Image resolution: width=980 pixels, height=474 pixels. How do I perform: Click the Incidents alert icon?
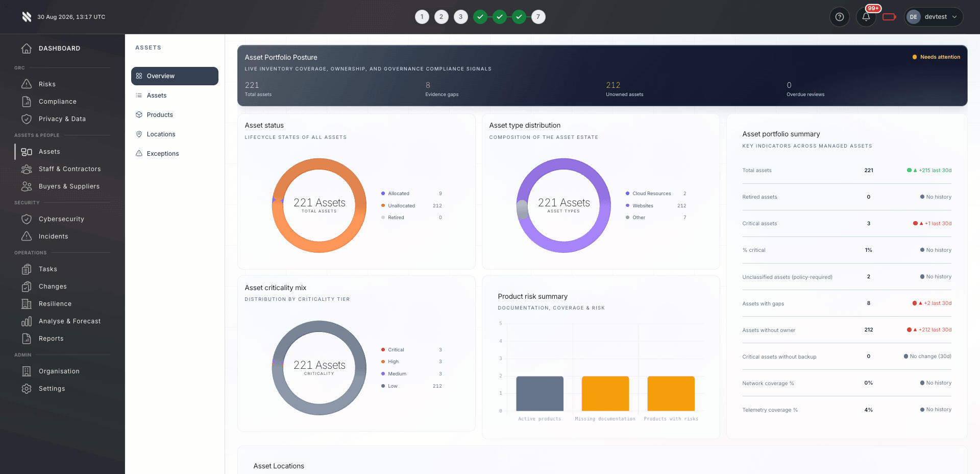27,236
